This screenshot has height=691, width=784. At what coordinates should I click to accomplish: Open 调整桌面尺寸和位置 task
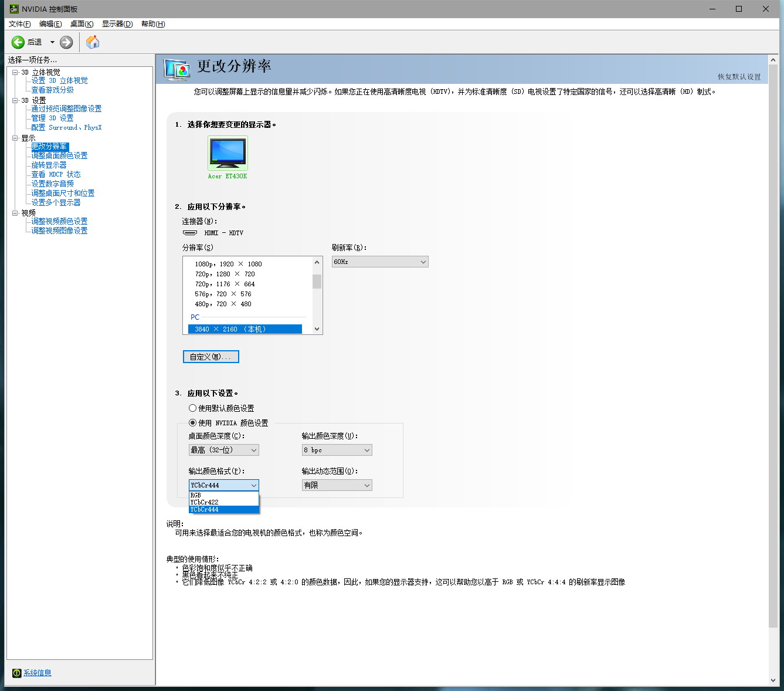(x=63, y=193)
